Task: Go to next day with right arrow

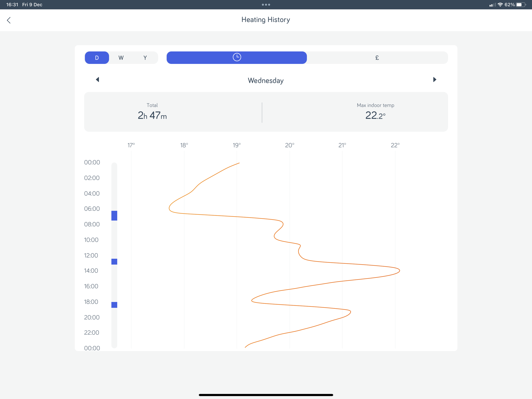Action: [x=435, y=80]
